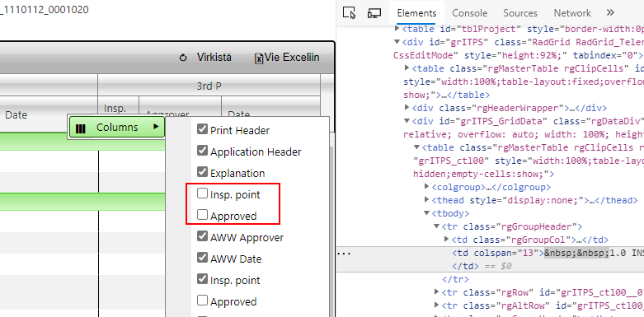Expand the rgAltRow tr node
The width and height of the screenshot is (644, 317).
point(437,305)
